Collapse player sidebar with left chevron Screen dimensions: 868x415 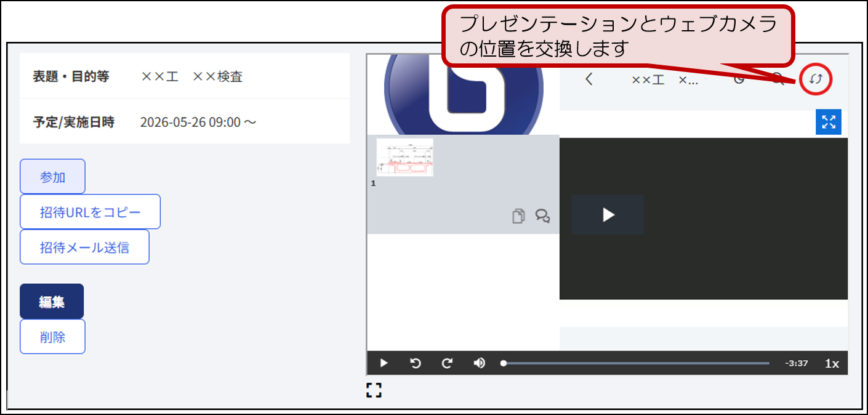click(x=589, y=79)
